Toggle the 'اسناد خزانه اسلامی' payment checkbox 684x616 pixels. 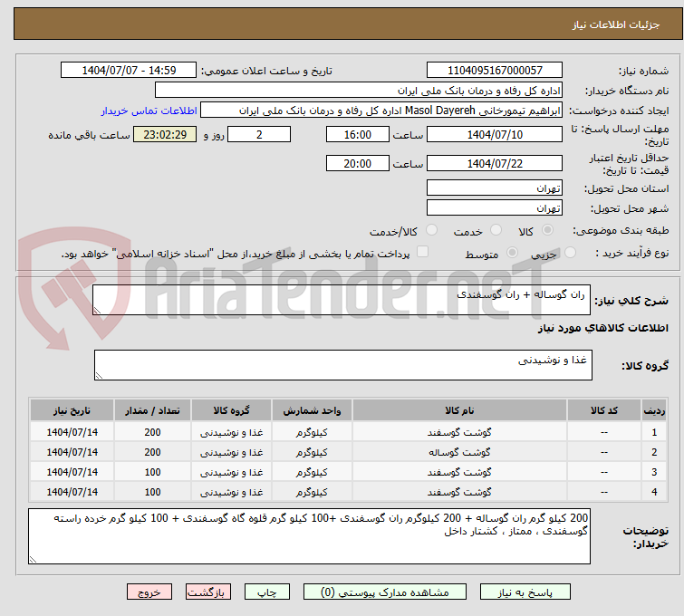(422, 253)
